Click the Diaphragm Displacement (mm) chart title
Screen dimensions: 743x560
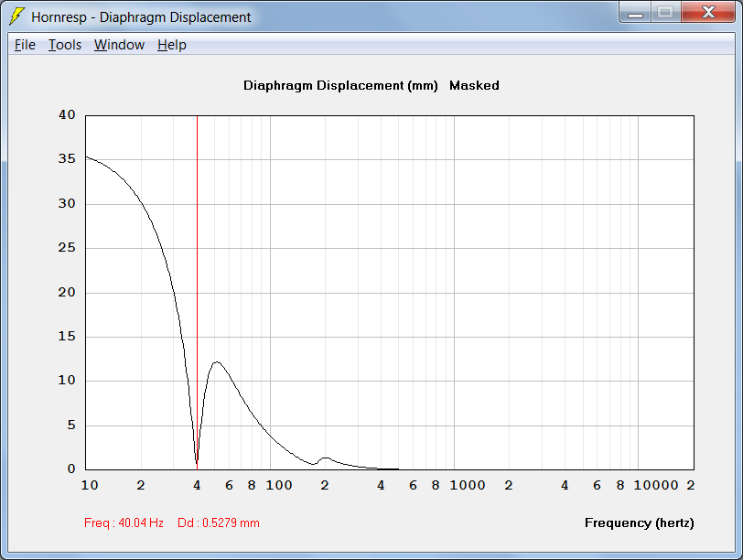click(340, 86)
